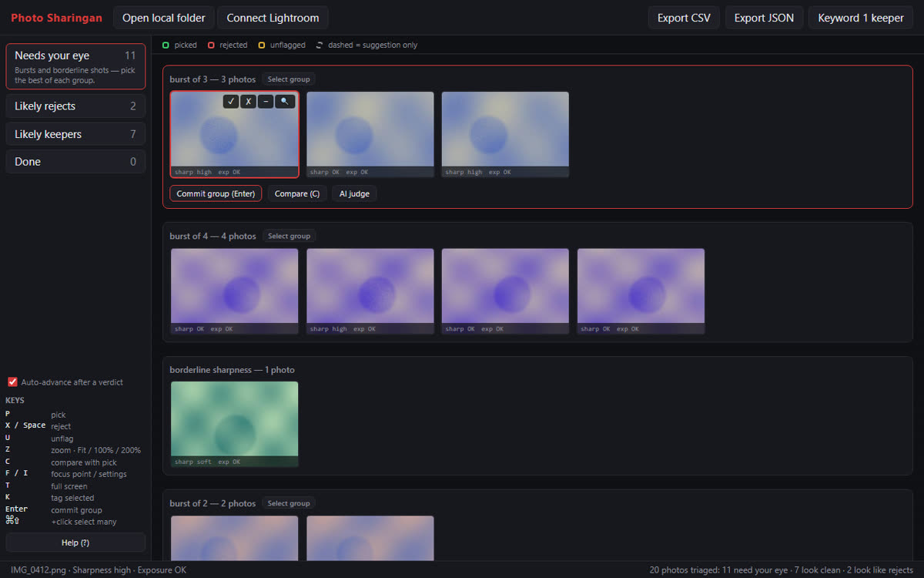Export results as CSV
Viewport: 924px width, 578px height.
[684, 18]
